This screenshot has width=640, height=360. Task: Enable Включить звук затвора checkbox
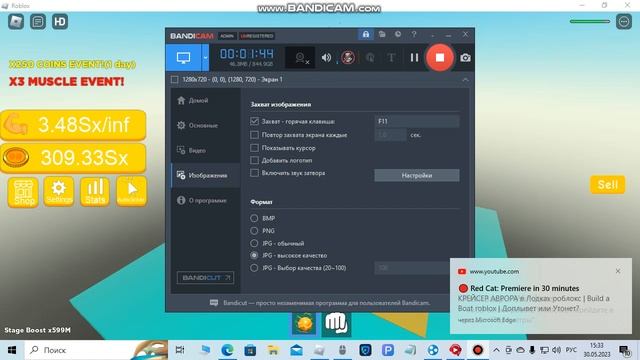tap(254, 173)
